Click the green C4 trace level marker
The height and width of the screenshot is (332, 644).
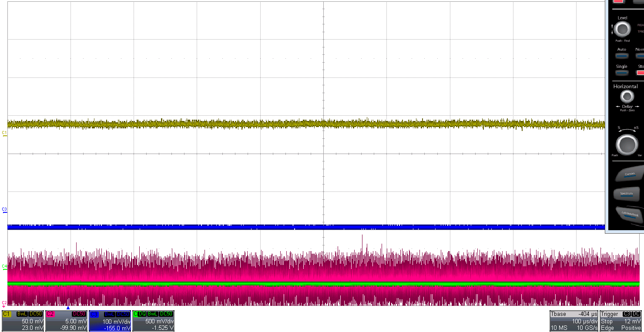4,267
